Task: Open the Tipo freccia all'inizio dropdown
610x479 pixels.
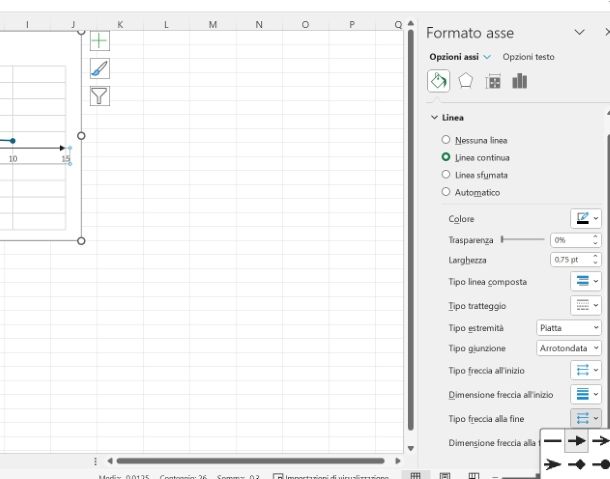Action: coord(586,370)
